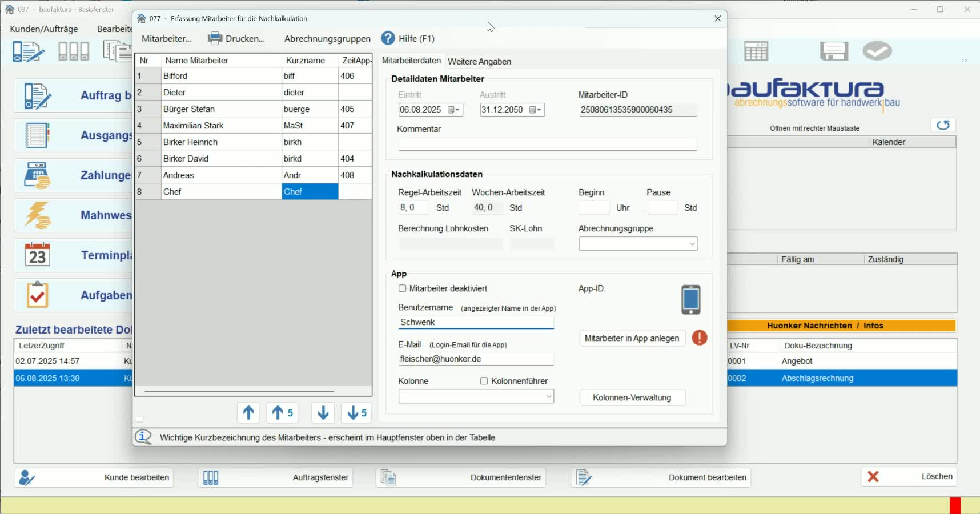Switch to Weitere Angaben tab
980x514 pixels.
coord(479,61)
